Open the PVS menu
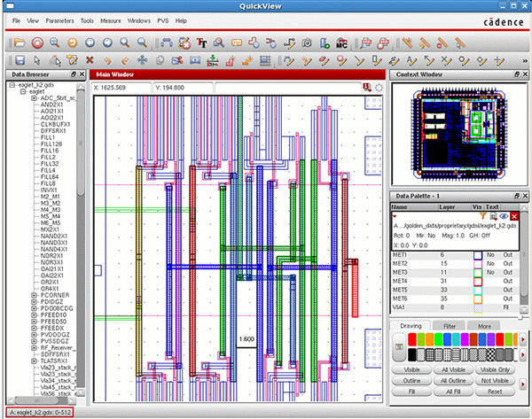532x419 pixels. 163,21
